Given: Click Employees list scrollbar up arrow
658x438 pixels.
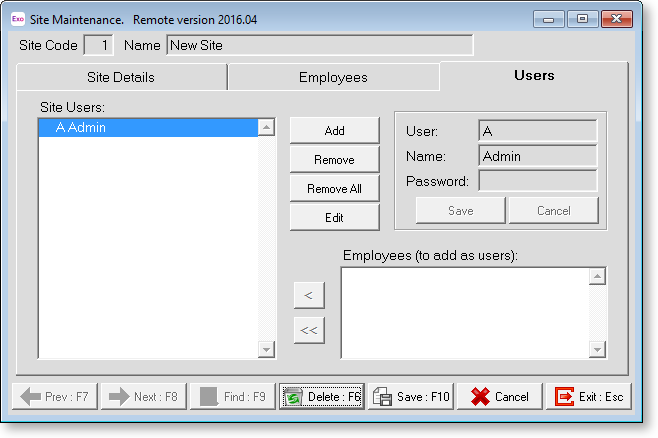Looking at the screenshot, I should click(x=597, y=277).
